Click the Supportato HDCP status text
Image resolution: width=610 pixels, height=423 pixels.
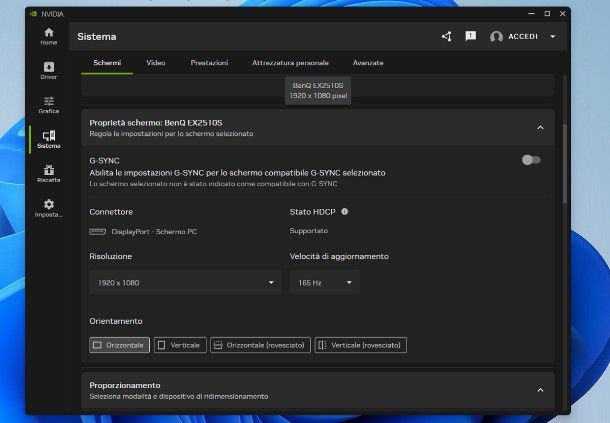coord(309,231)
